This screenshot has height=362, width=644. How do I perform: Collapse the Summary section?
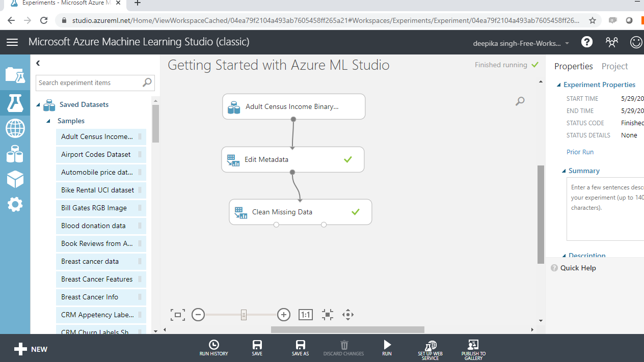(x=564, y=171)
